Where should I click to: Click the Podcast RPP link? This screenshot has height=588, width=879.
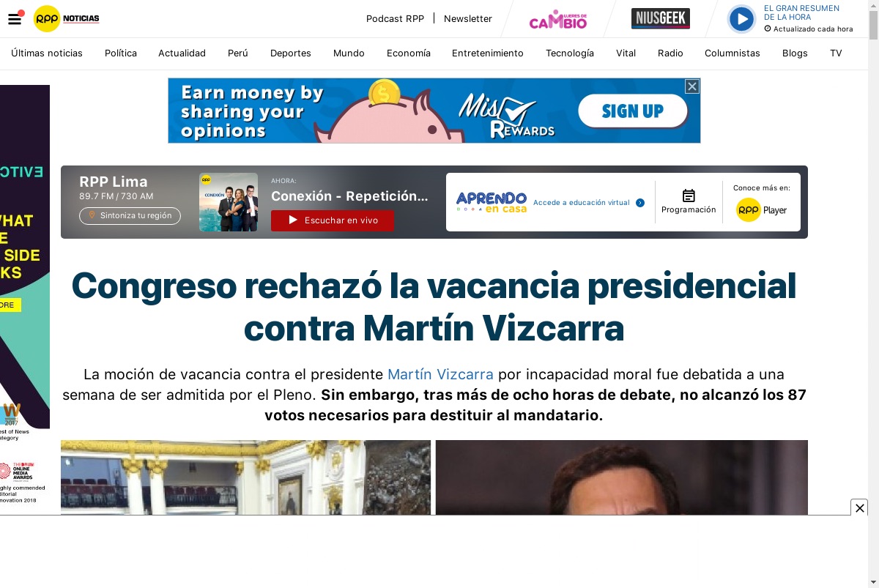(x=396, y=18)
